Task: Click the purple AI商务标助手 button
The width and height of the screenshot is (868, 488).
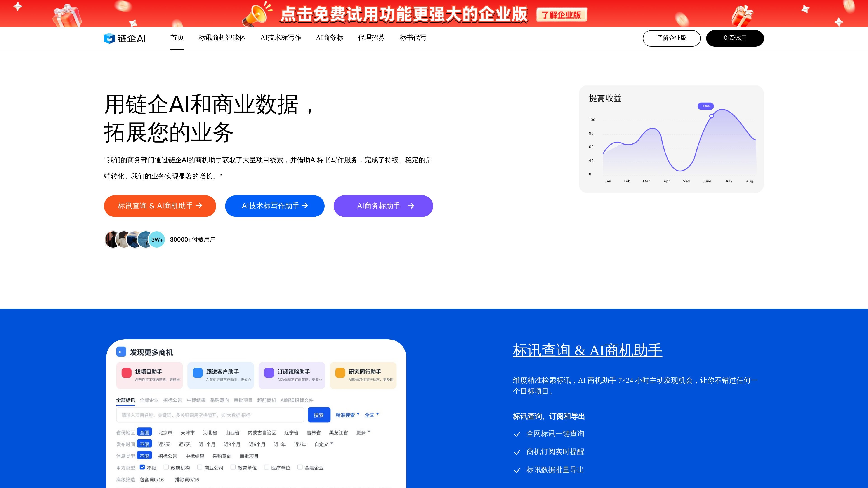Action: coord(383,206)
